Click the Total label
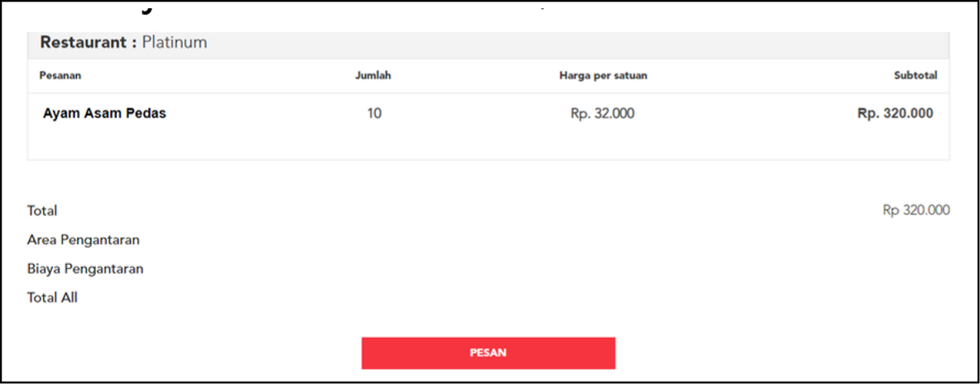The height and width of the screenshot is (384, 980). (42, 211)
